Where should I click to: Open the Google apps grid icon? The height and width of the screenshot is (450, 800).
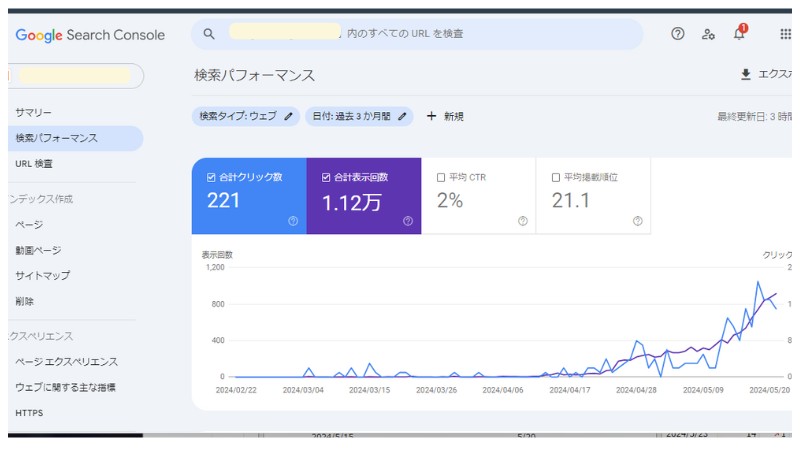coord(785,34)
